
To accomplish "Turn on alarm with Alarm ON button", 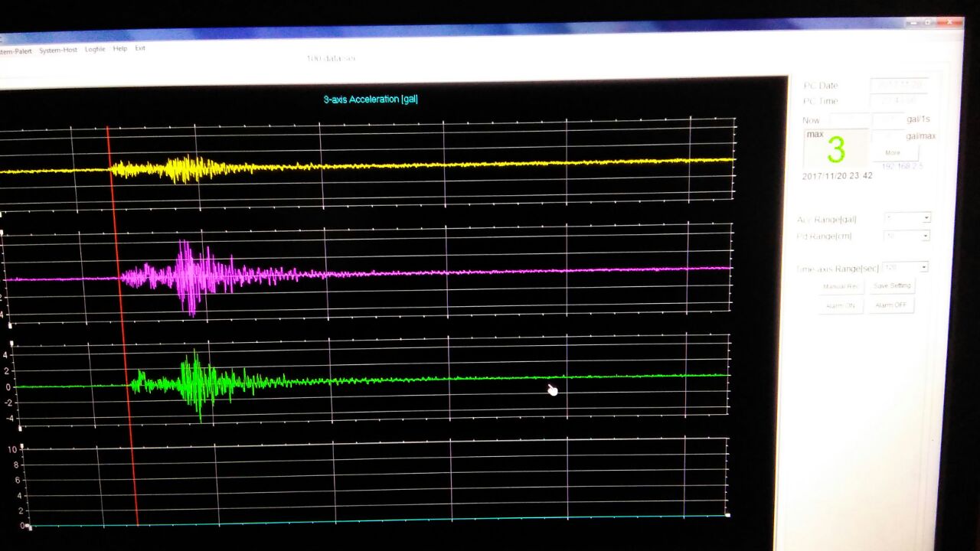I will (841, 305).
